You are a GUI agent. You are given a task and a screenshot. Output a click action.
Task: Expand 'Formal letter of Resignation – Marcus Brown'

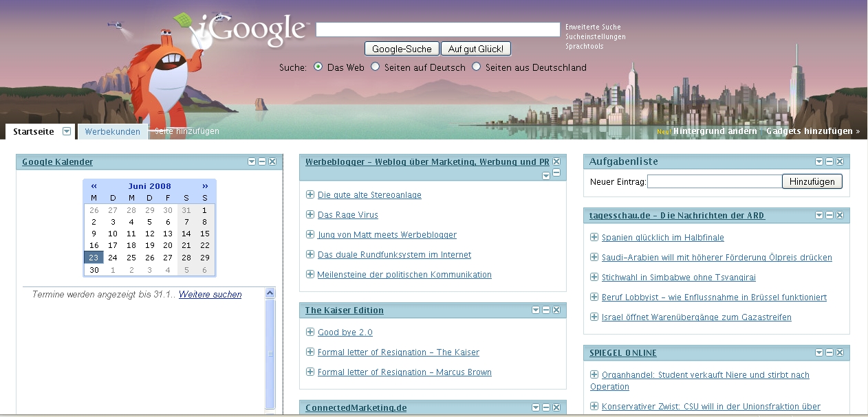coord(310,372)
